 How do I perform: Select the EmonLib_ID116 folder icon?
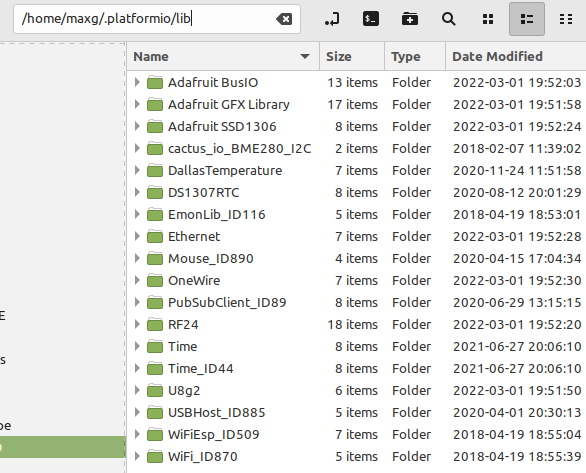[155, 214]
